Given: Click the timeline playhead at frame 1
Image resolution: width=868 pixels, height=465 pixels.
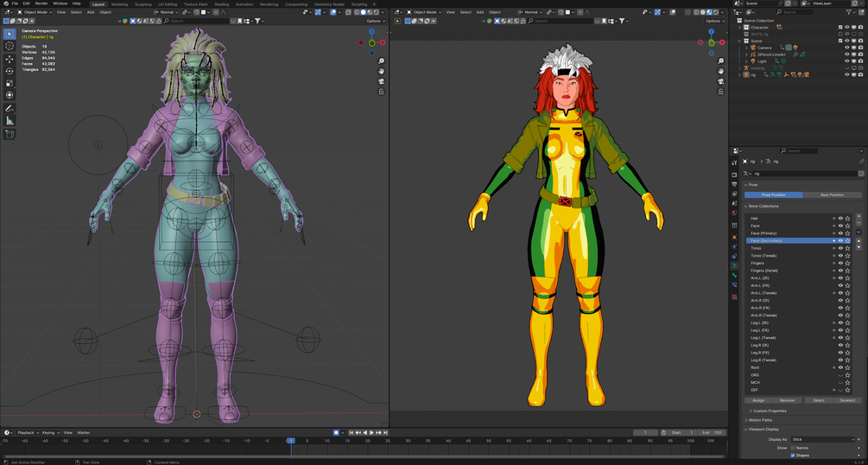Looking at the screenshot, I should (290, 441).
